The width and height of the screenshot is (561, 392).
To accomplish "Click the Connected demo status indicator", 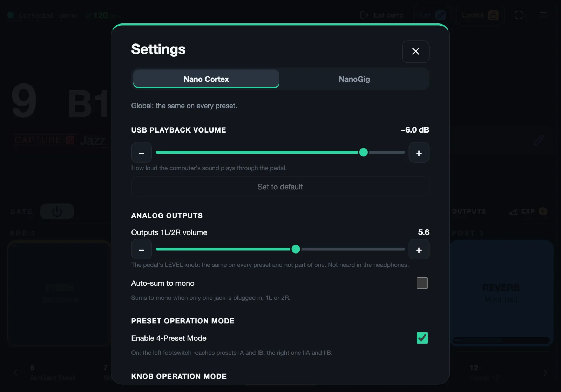I will tap(42, 15).
